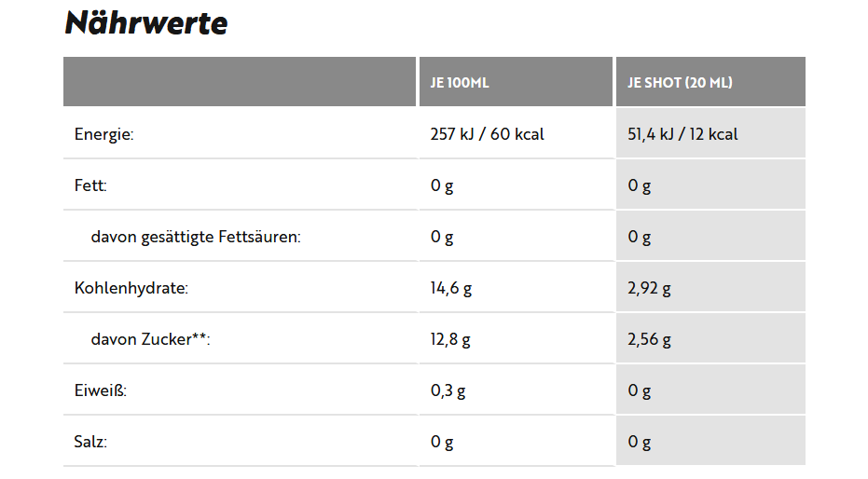
Task: Click the davon Zucker** label
Action: pos(151,339)
